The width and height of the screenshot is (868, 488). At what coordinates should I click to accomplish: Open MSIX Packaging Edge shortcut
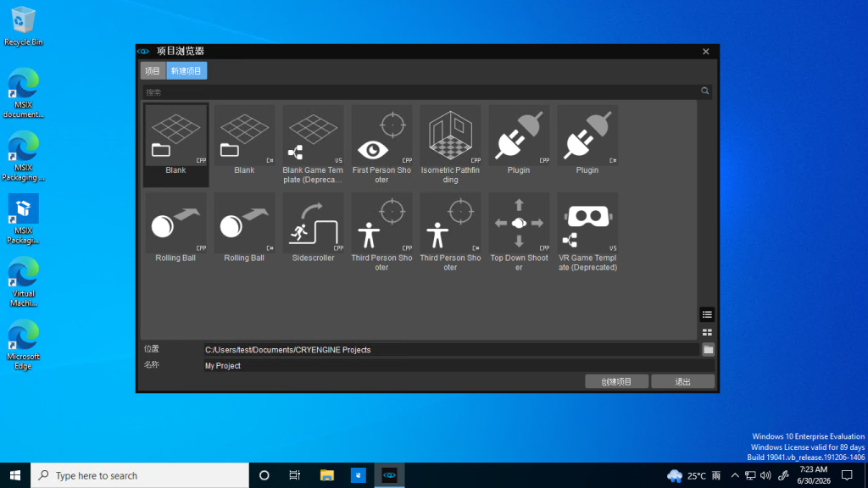coord(23,156)
